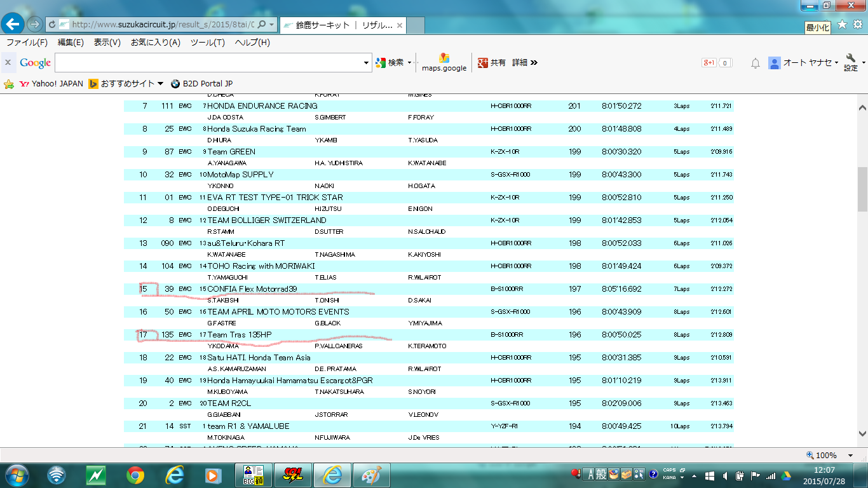Refresh the page using address bar reload icon
This screenshot has width=868, height=488.
point(52,25)
